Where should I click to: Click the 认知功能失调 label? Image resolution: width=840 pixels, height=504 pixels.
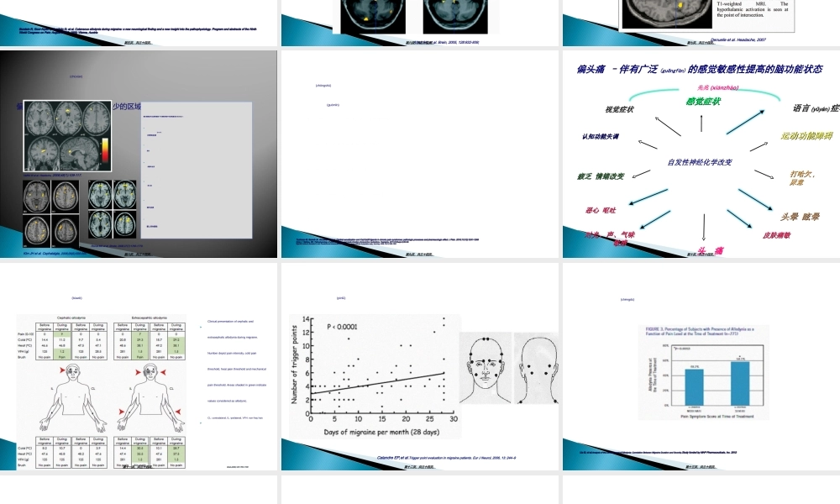(x=600, y=136)
